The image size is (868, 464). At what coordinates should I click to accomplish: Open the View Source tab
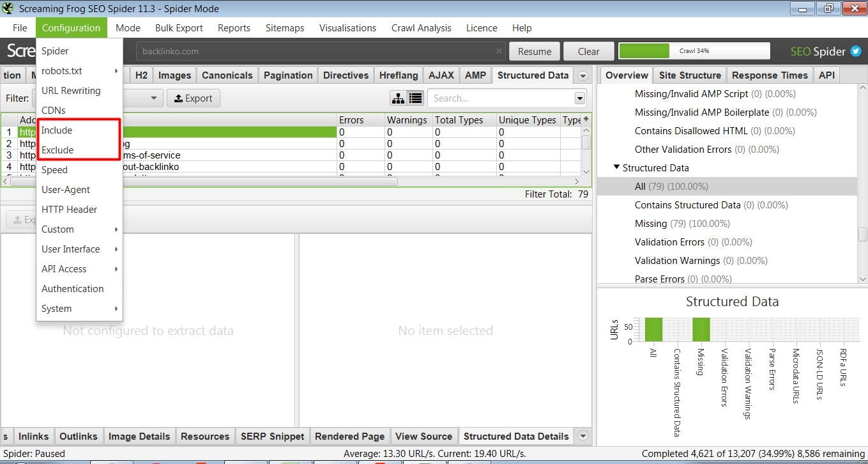coord(424,437)
